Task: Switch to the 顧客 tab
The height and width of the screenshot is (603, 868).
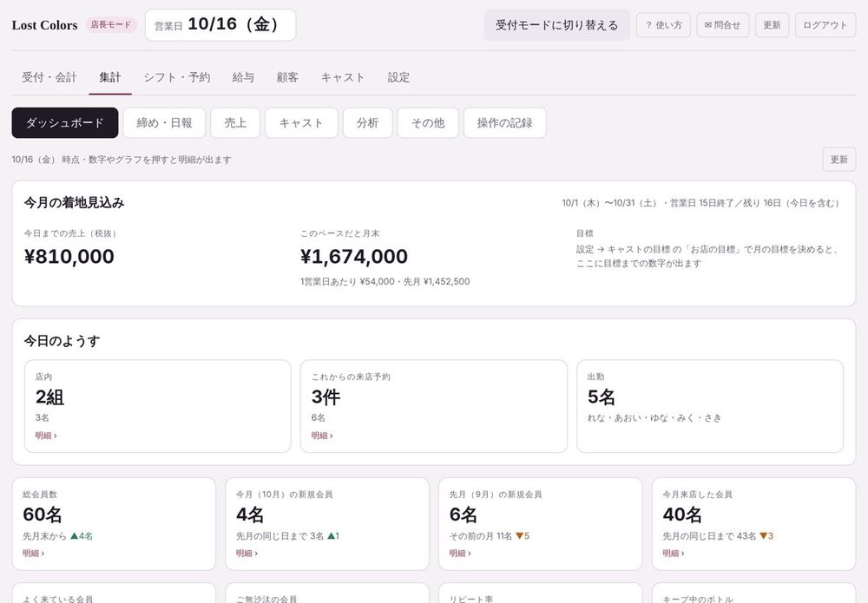Action: pyautogui.click(x=287, y=77)
